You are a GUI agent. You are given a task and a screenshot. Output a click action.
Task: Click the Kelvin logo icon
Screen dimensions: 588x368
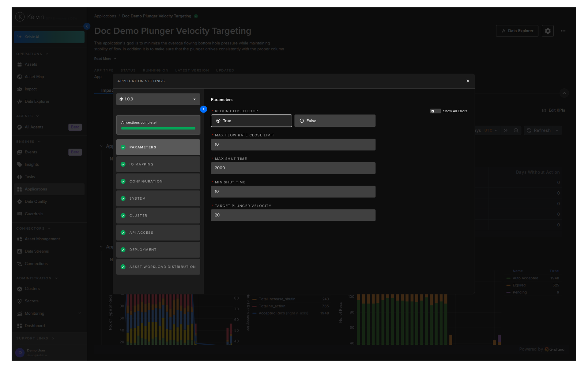coord(20,17)
